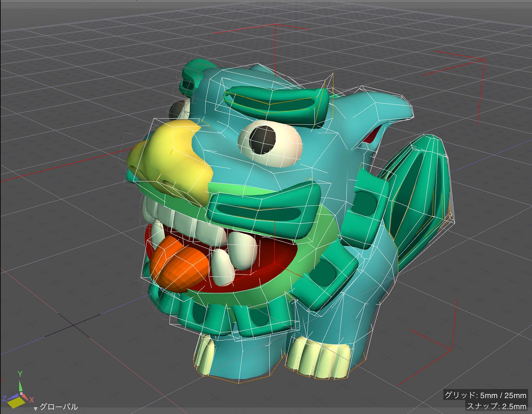Click the グリッド: 5mm / 25mm readout
The image size is (532, 414).
click(x=485, y=395)
